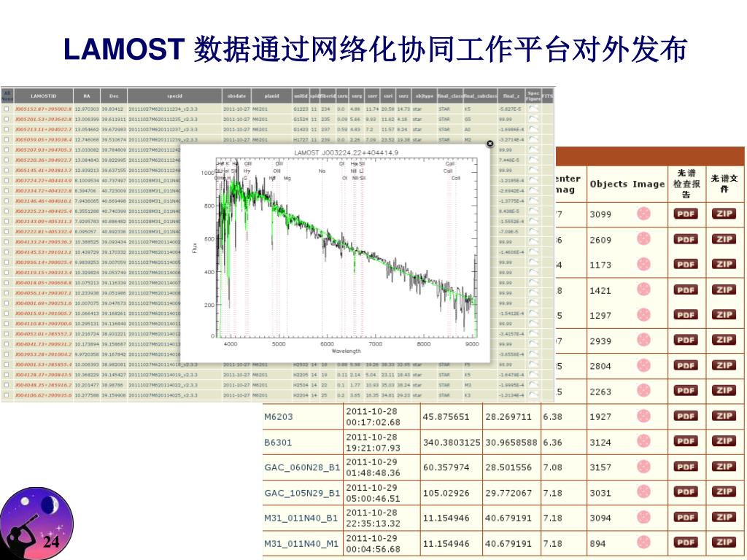Open PDF report for 2609 objects row
Screen dimensions: 747x560
pyautogui.click(x=686, y=239)
